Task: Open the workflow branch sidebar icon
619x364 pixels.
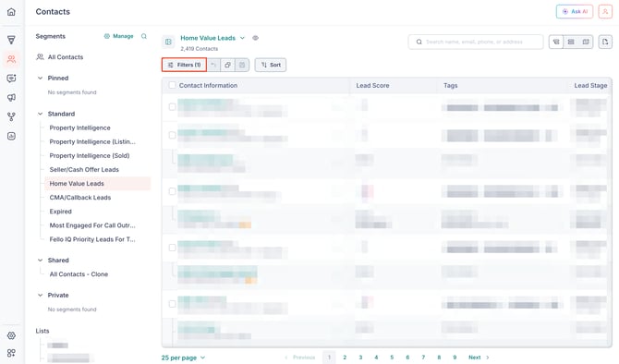Action: pos(11,116)
